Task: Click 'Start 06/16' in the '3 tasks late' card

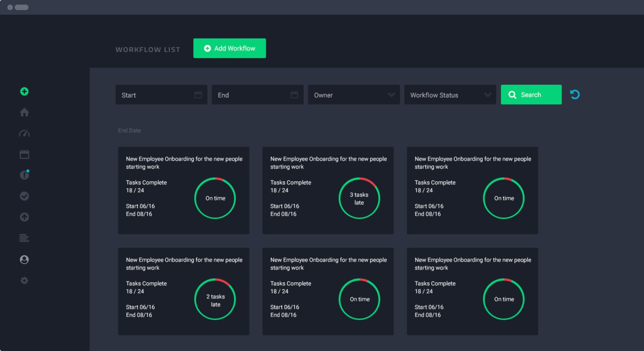Action: pos(284,206)
